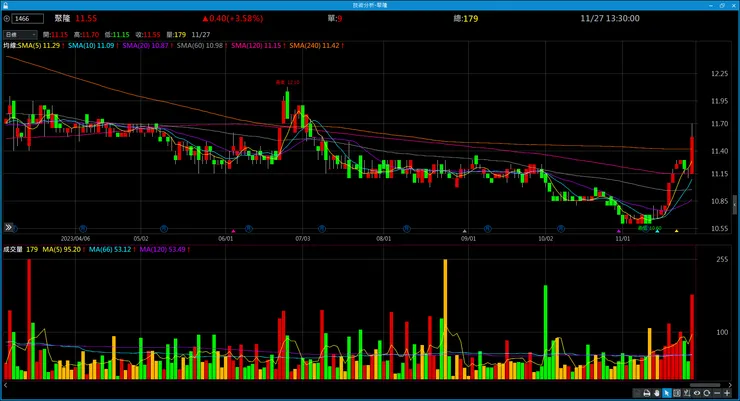Click the blue circle marker after 09/01
740x401 pixels.
(488, 229)
